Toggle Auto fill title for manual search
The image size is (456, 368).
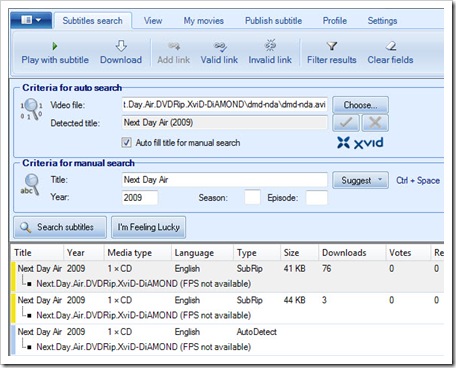pos(126,143)
